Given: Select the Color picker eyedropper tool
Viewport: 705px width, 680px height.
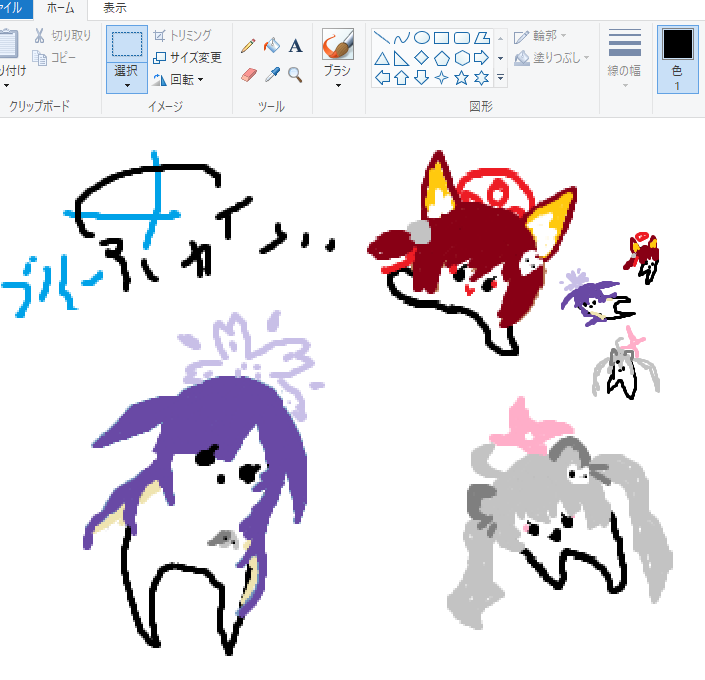Looking at the screenshot, I should (272, 75).
